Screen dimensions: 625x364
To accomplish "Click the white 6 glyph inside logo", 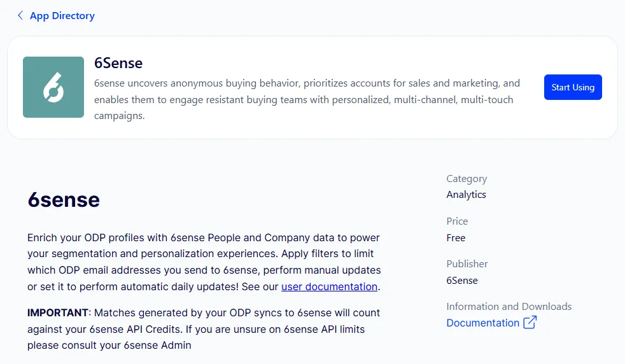I will coord(53,87).
